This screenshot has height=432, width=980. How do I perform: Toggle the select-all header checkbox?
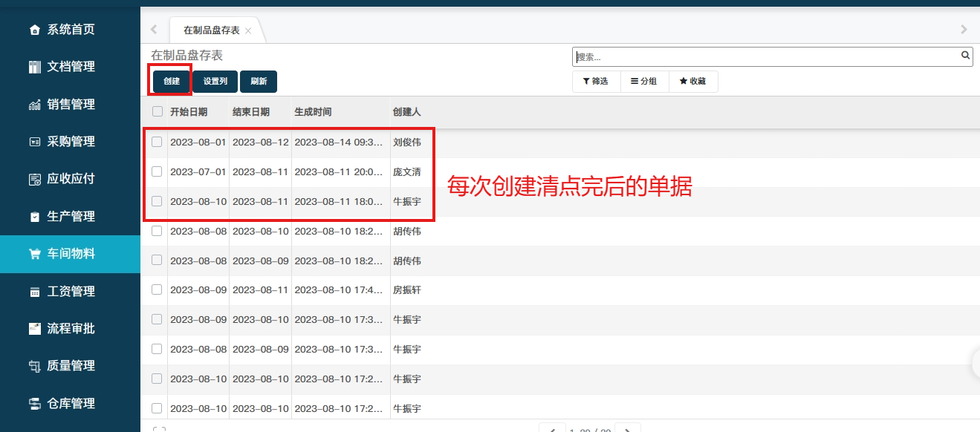[157, 111]
